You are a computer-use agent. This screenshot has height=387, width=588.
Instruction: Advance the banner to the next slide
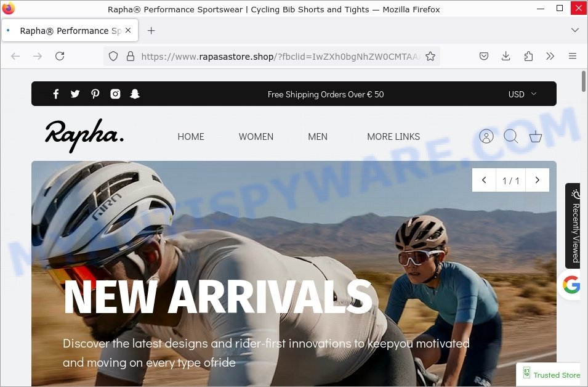[537, 180]
